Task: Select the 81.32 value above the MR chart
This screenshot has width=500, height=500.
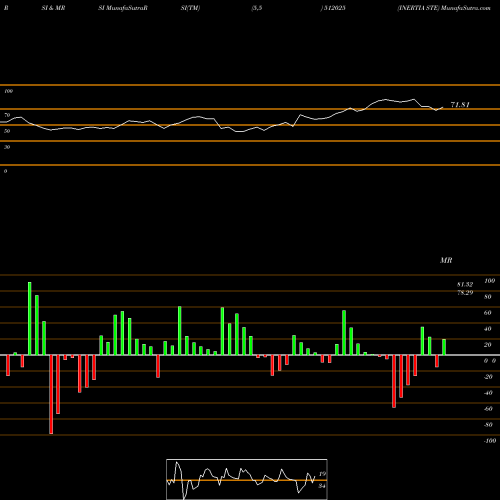Action: [x=465, y=284]
